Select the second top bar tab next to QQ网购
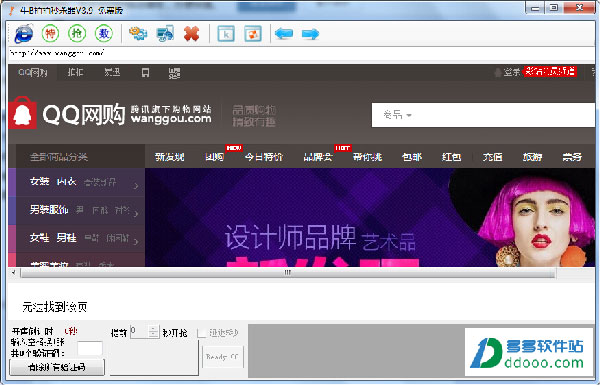Screen dimensions: 600x385 (75, 72)
